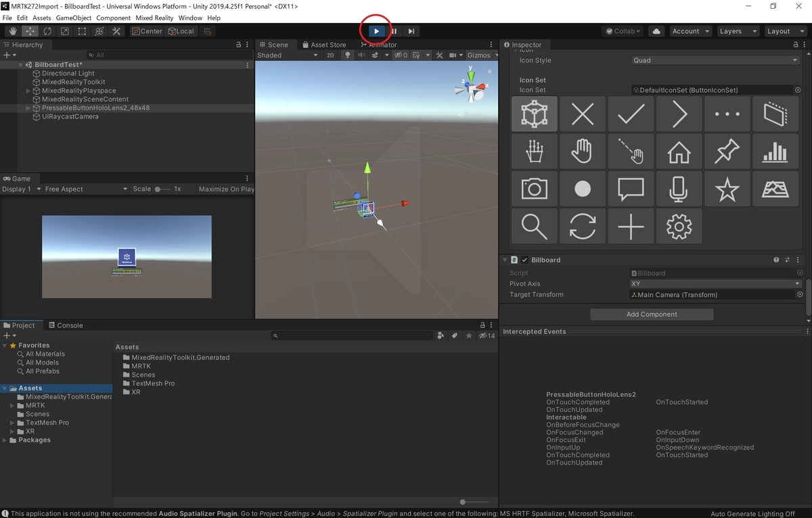The height and width of the screenshot is (518, 812).
Task: Select the Move tool in the toolbar
Action: click(30, 31)
